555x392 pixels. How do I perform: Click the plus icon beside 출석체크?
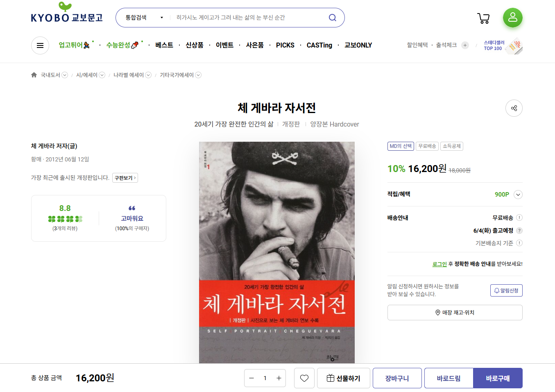click(x=465, y=45)
